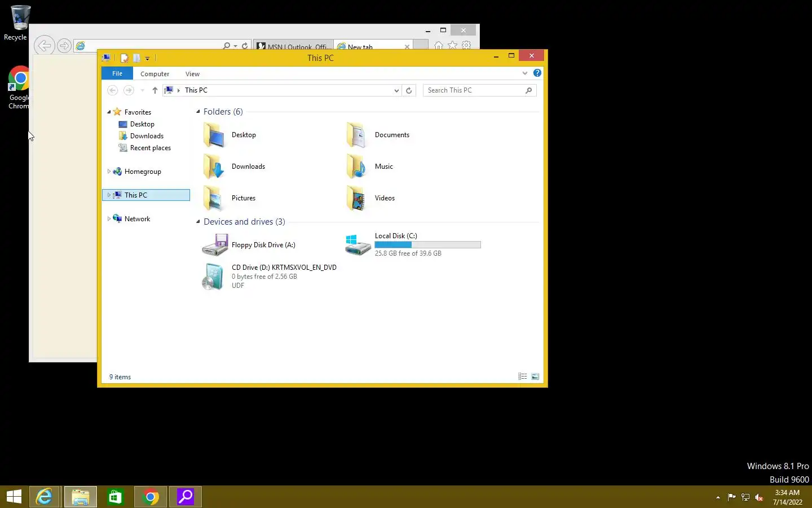Viewport: 812px width, 508px height.
Task: Click the Favorites star in Internet Explorer
Action: [452, 45]
